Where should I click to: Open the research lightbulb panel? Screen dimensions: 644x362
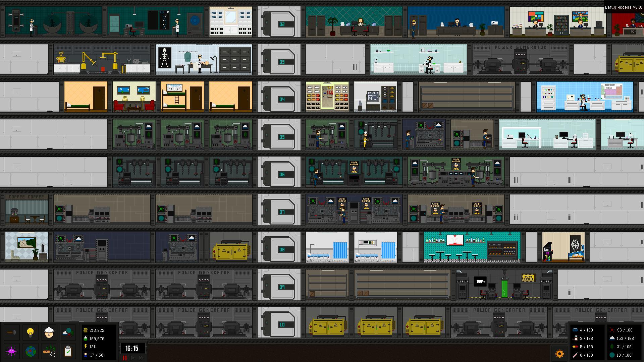point(31,333)
